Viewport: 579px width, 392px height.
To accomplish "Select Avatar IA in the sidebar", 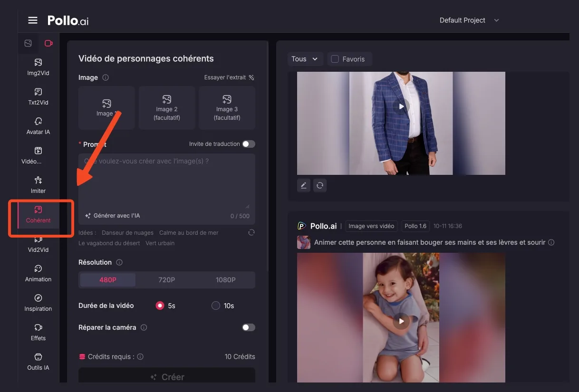I will click(x=38, y=126).
